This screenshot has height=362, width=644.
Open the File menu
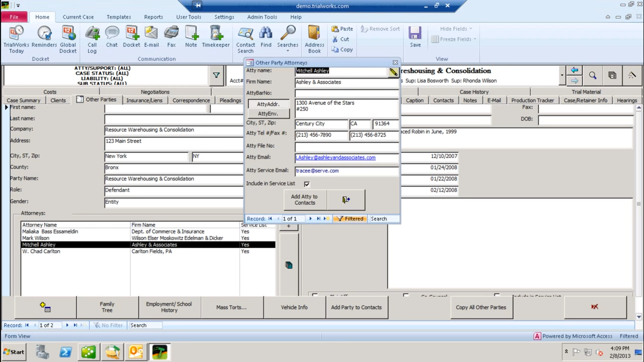(14, 17)
